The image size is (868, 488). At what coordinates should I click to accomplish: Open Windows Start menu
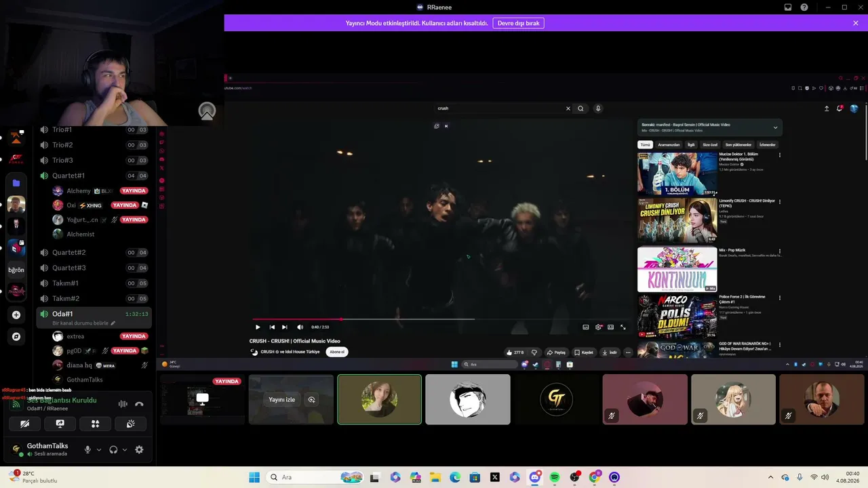tap(254, 477)
